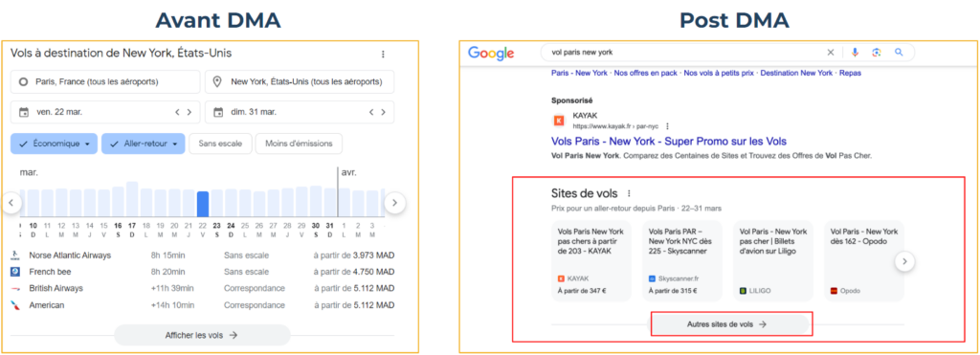This screenshot has height=355, width=980.
Task: Select the Norse Atlantic Airways flight row
Action: (x=203, y=255)
